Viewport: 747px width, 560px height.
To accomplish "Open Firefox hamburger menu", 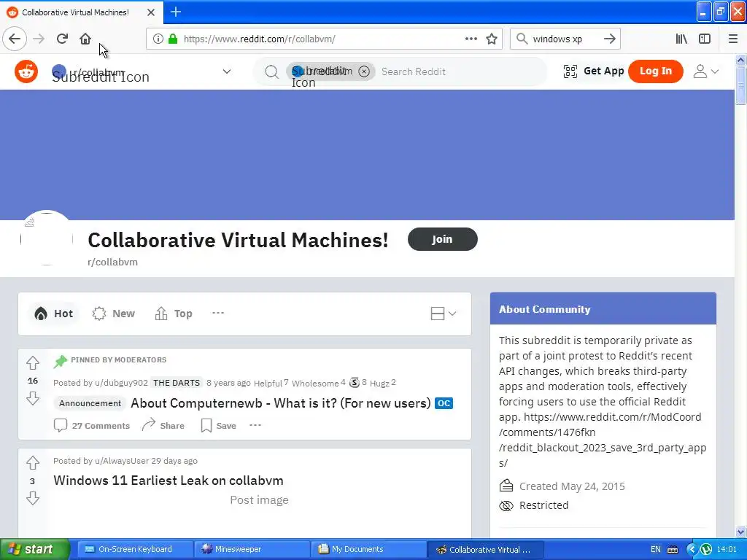I will tap(733, 39).
